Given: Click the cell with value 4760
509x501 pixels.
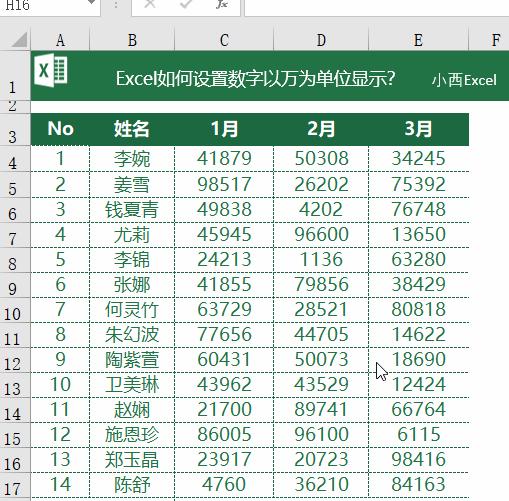Looking at the screenshot, I should (x=224, y=485).
